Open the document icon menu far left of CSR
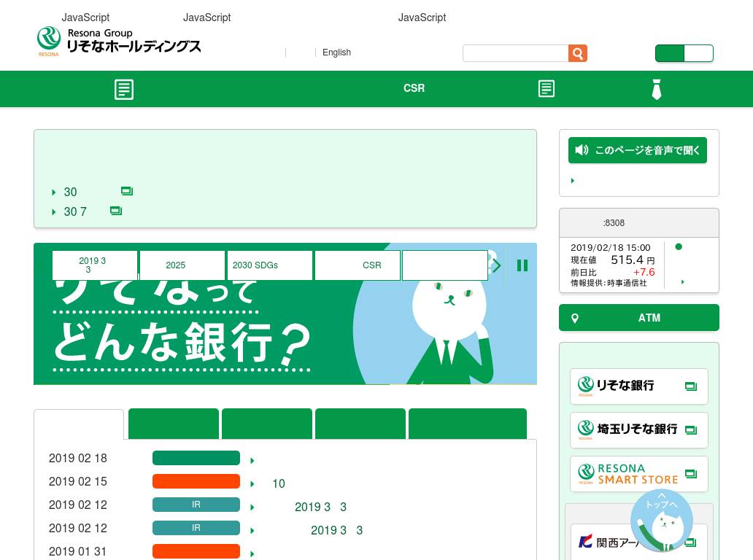This screenshot has height=560, width=753. point(124,89)
